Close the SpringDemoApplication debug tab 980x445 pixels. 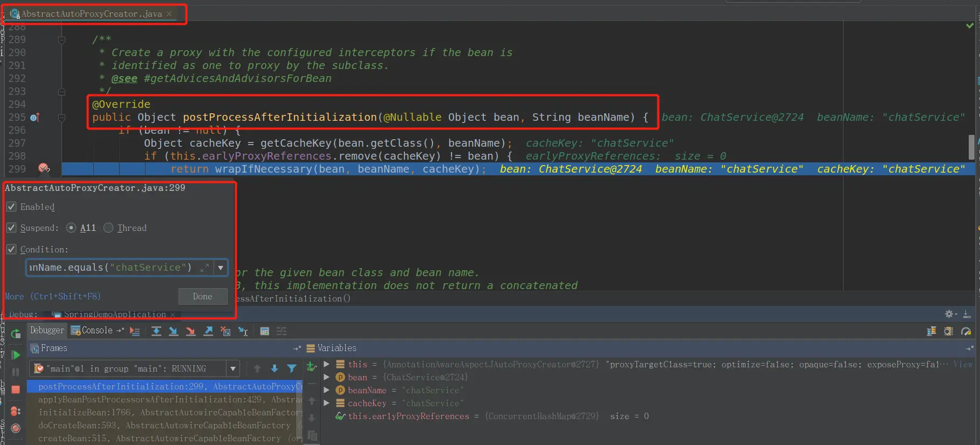(x=173, y=314)
